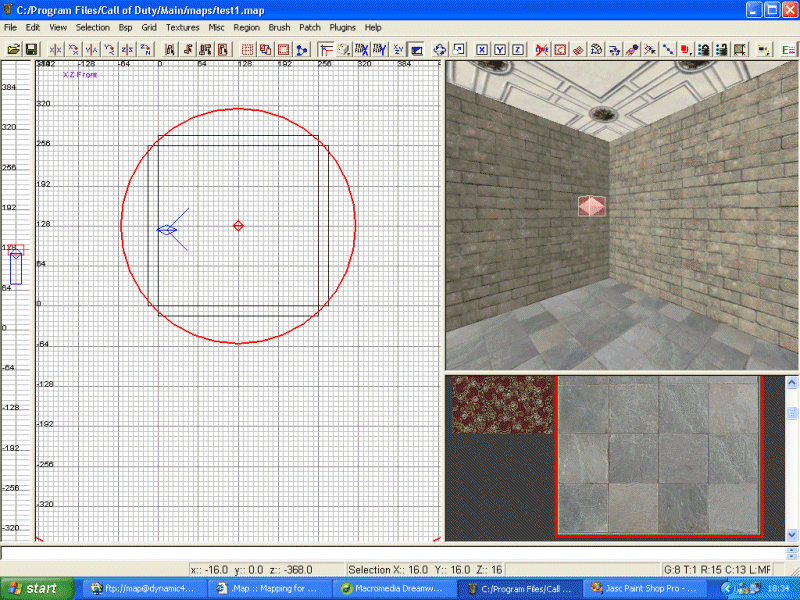
Task: Click the yellow dotted selection icon
Action: tap(764, 49)
